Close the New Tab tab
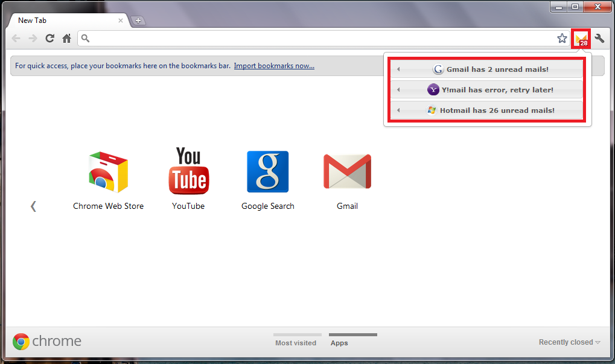Viewport: 615px width, 364px height. pos(121,21)
